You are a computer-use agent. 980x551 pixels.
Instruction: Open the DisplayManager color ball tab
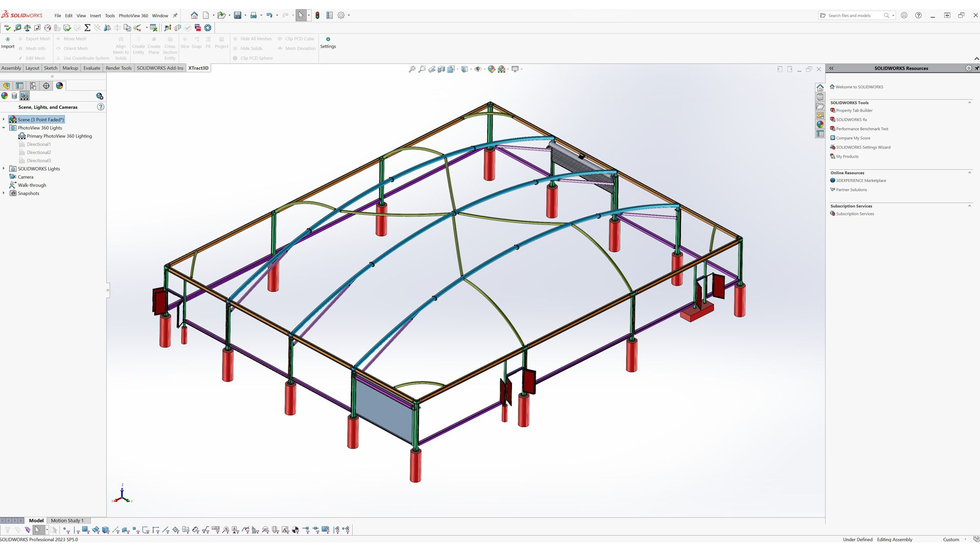tap(60, 86)
